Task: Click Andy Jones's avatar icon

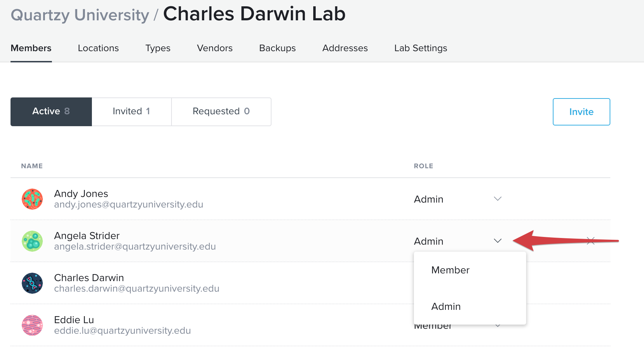Action: pyautogui.click(x=32, y=199)
